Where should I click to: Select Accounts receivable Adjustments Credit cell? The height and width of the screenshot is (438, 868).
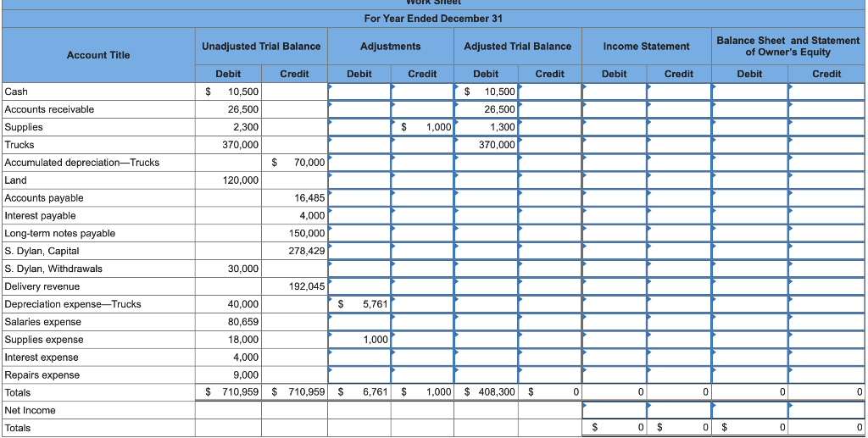click(x=422, y=109)
